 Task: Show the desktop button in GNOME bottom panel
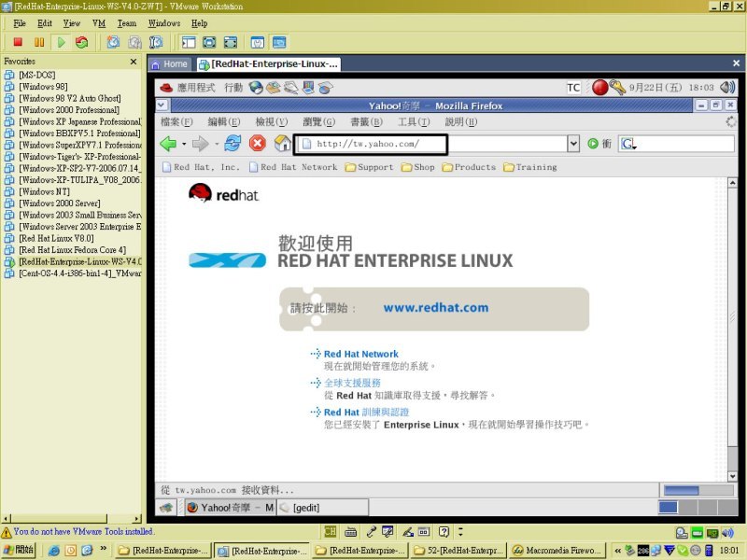tap(166, 508)
